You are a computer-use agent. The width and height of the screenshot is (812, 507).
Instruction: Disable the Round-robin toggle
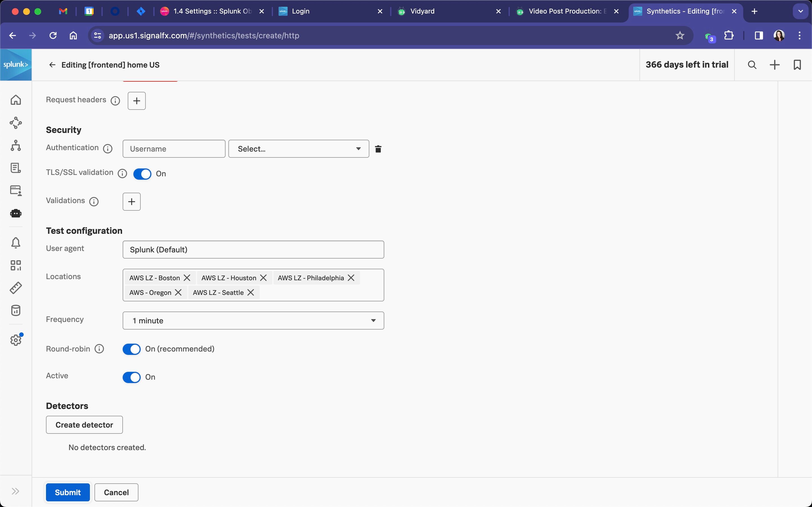[132, 349]
